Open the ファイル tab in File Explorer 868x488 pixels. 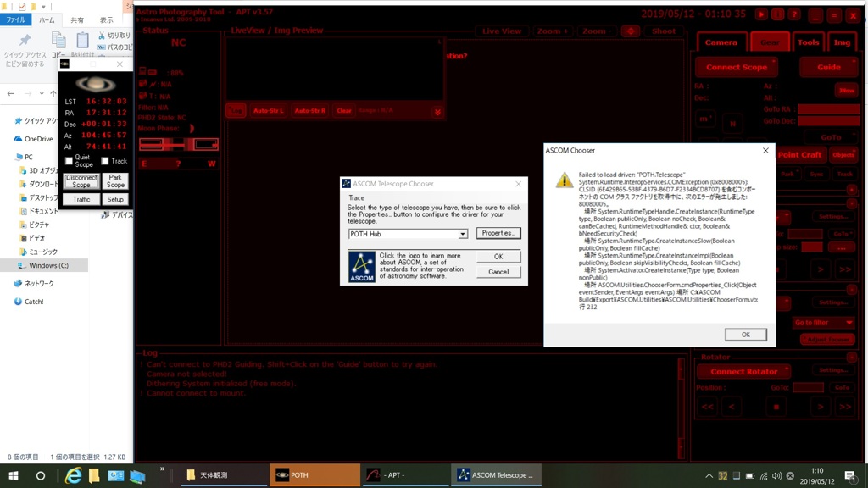[16, 20]
